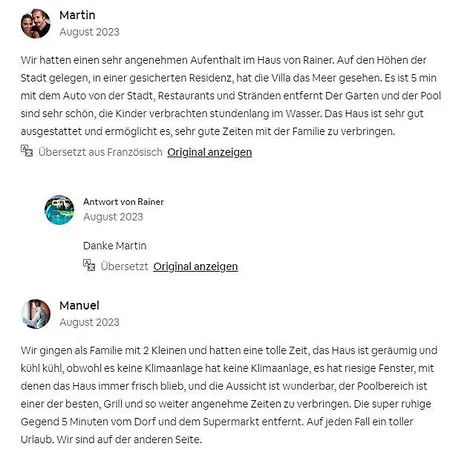
Task: Open Martin's profile photo
Action: coord(36,24)
